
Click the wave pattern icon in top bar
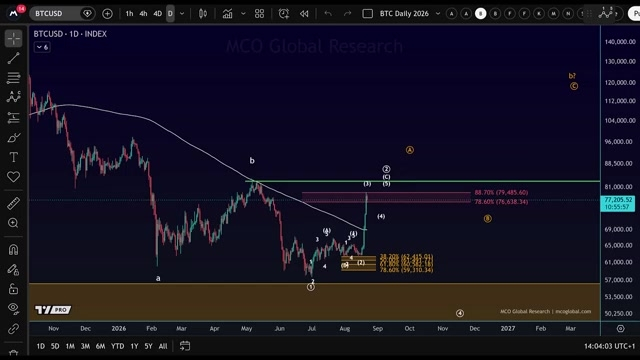606,13
